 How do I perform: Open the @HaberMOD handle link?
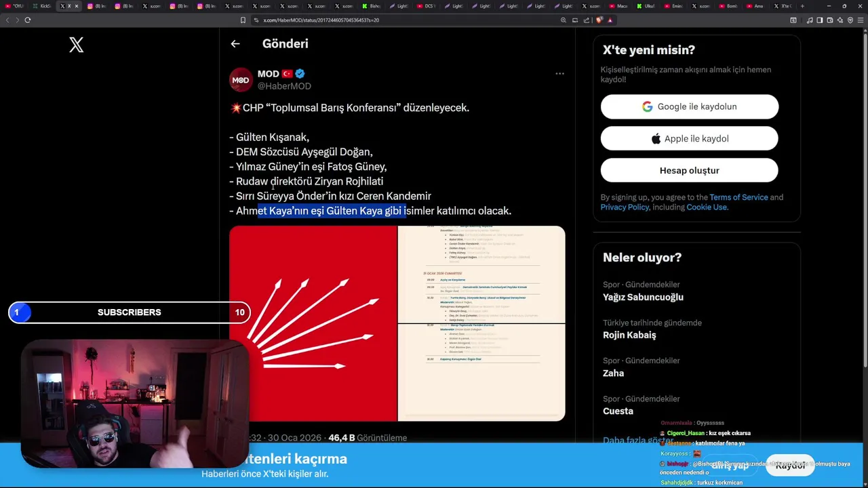284,86
